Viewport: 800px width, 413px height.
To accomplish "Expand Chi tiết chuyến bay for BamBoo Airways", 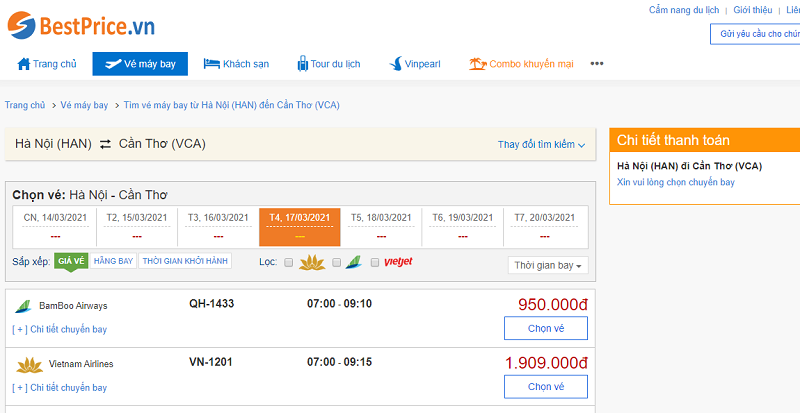I will pos(60,329).
